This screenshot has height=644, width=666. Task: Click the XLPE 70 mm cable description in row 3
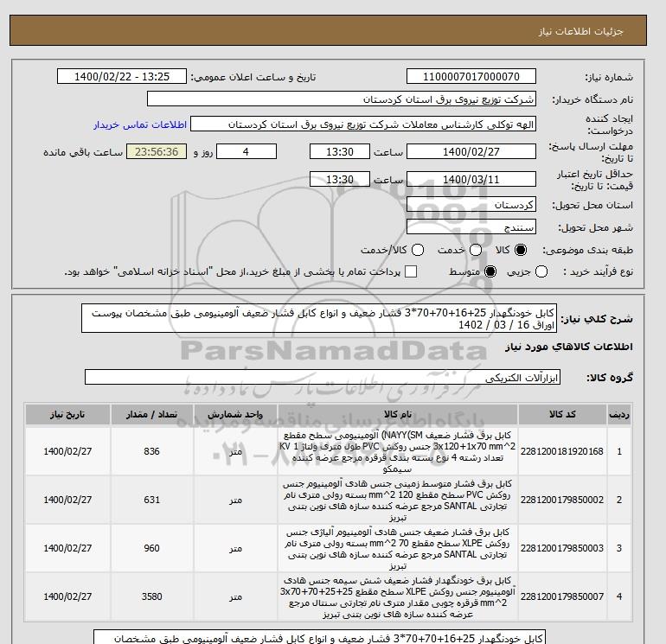(398, 549)
